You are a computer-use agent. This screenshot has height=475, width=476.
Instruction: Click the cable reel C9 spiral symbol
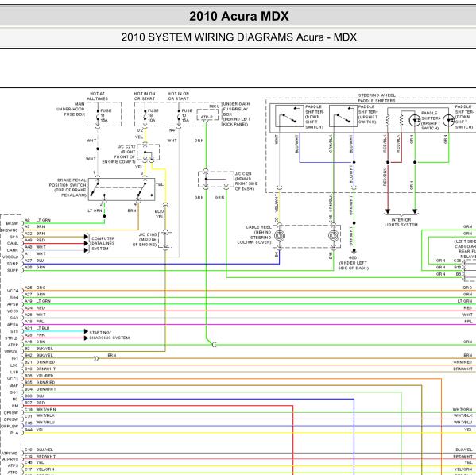280,236
